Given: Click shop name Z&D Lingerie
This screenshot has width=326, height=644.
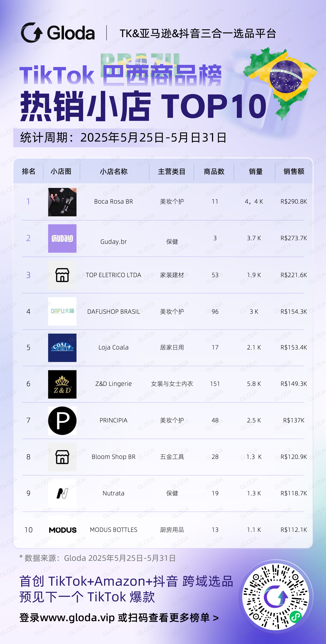Looking at the screenshot, I should click(x=113, y=384).
